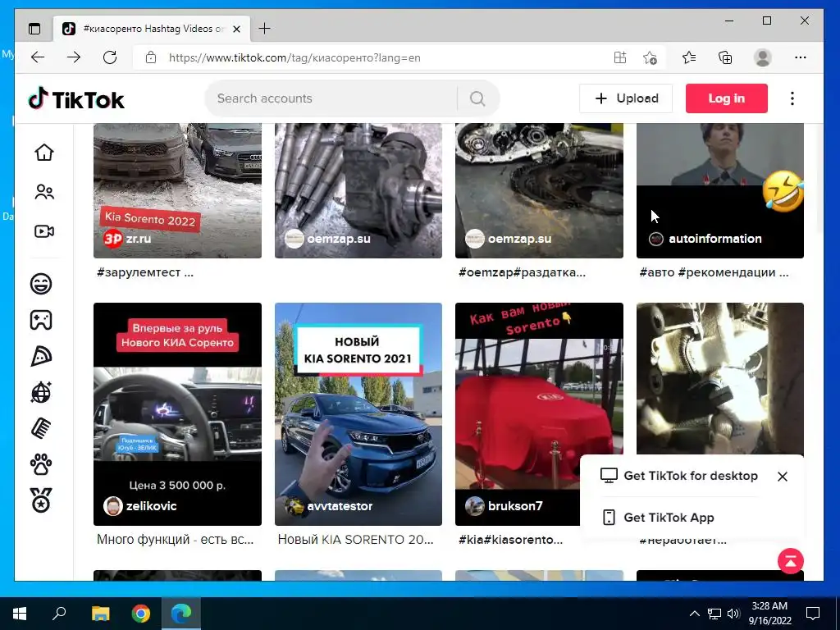Click the Log in button
The height and width of the screenshot is (630, 840).
727,98
